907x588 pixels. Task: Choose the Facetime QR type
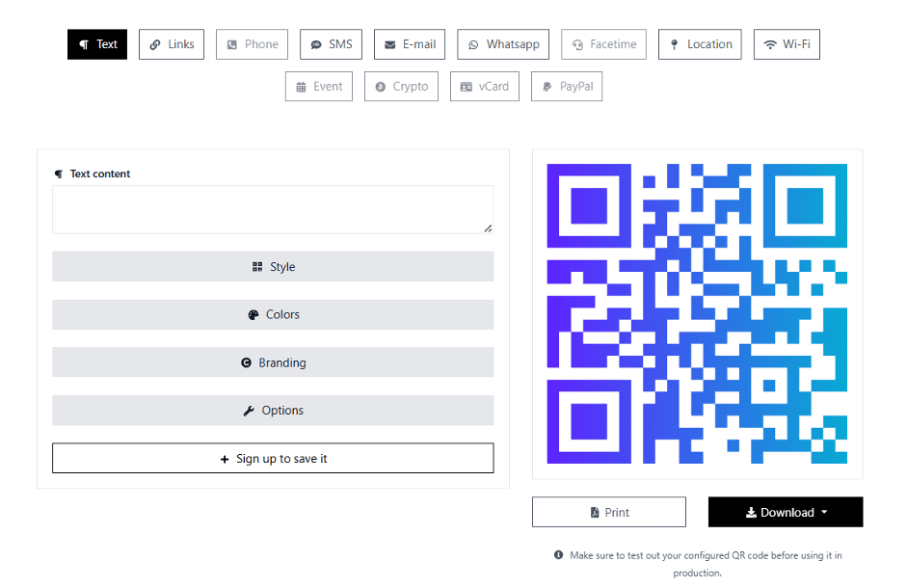click(604, 44)
